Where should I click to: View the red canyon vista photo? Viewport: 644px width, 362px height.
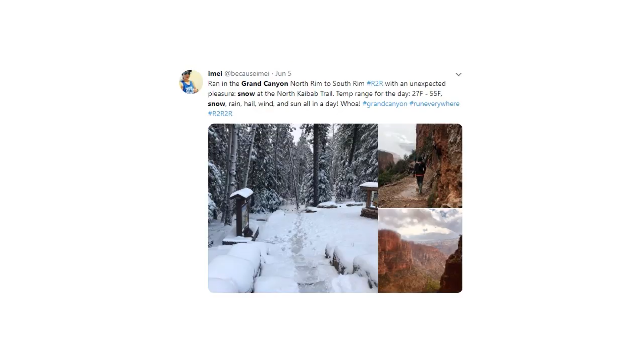(x=420, y=251)
